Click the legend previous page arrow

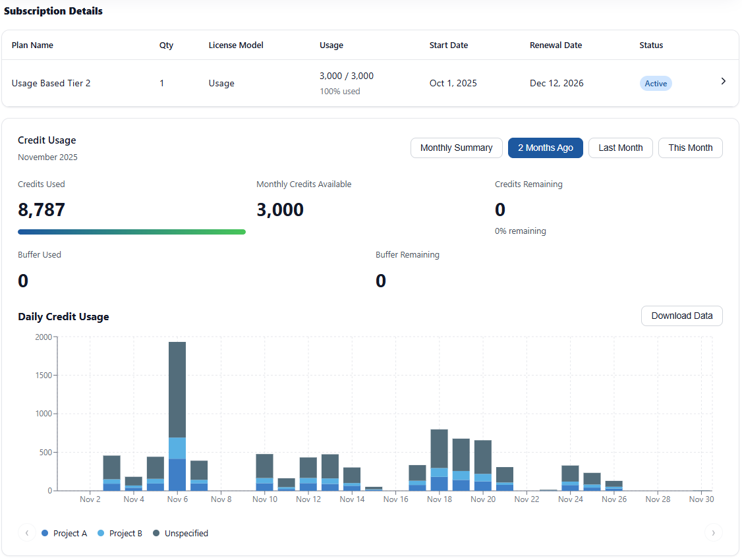[27, 533]
